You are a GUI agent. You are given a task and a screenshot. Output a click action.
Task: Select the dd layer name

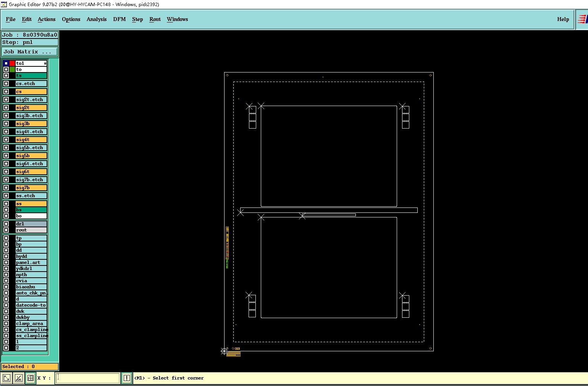31,250
